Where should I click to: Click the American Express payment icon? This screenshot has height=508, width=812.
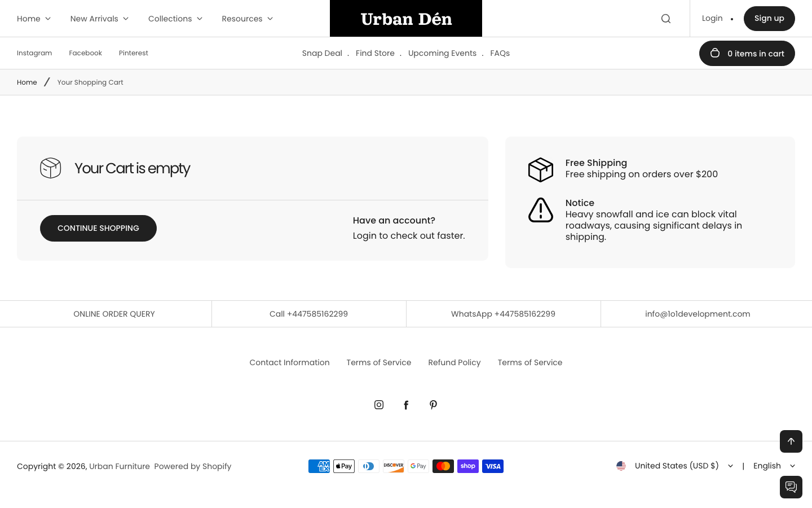(319, 466)
